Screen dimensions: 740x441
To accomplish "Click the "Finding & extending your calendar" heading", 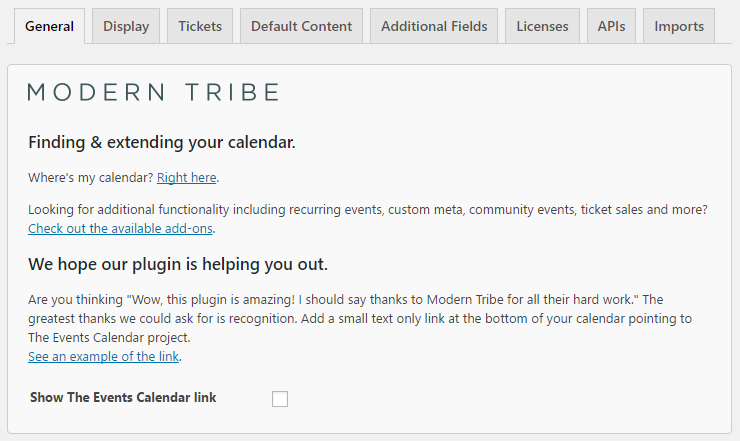I will (161, 142).
